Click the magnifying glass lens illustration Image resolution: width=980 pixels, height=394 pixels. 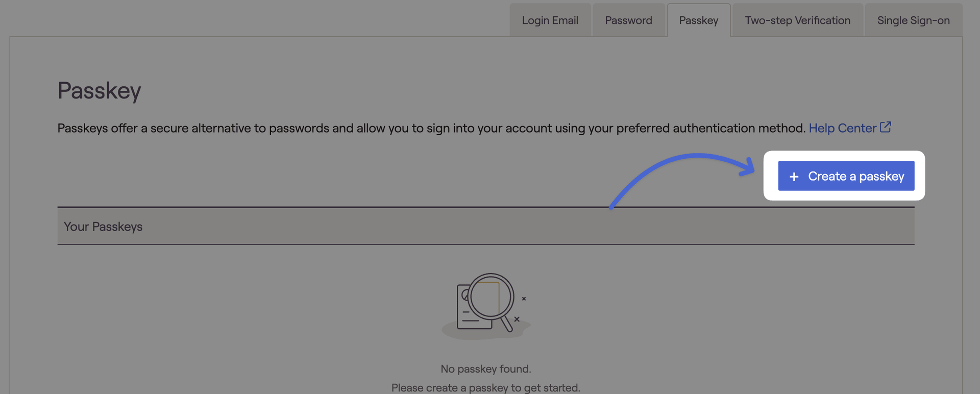(x=491, y=297)
